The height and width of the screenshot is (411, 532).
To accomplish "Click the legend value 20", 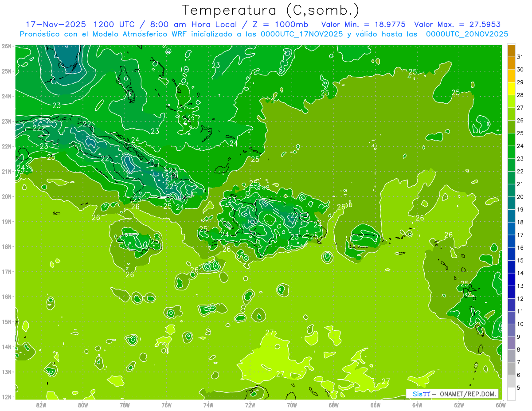I will pyautogui.click(x=520, y=197).
